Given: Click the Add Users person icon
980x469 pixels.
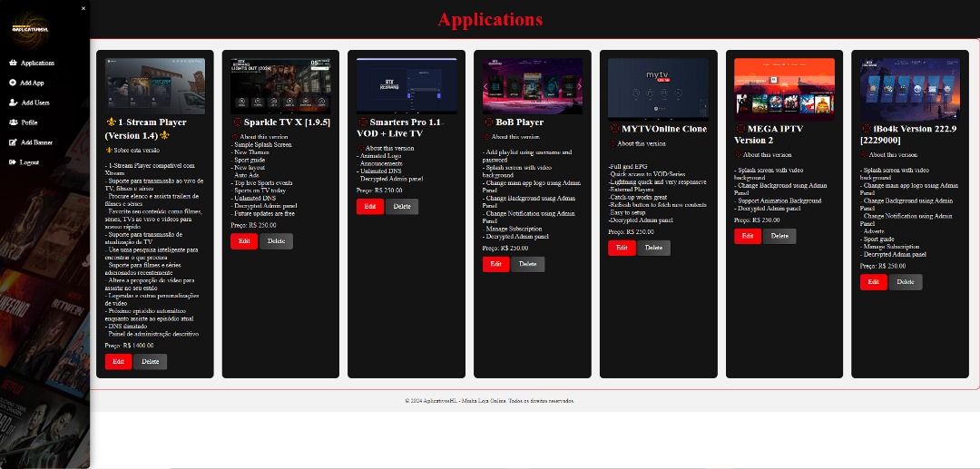Looking at the screenshot, I should pos(13,103).
